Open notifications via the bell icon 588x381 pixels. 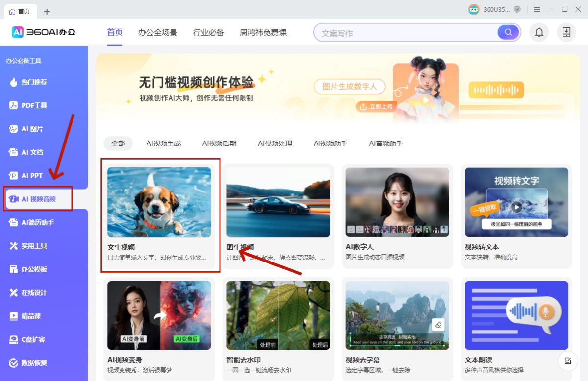coord(539,32)
